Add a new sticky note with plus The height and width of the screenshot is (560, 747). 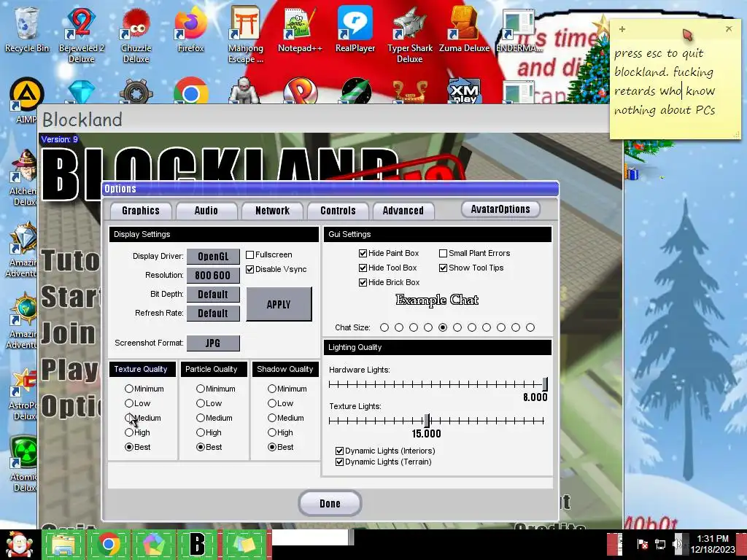[622, 29]
